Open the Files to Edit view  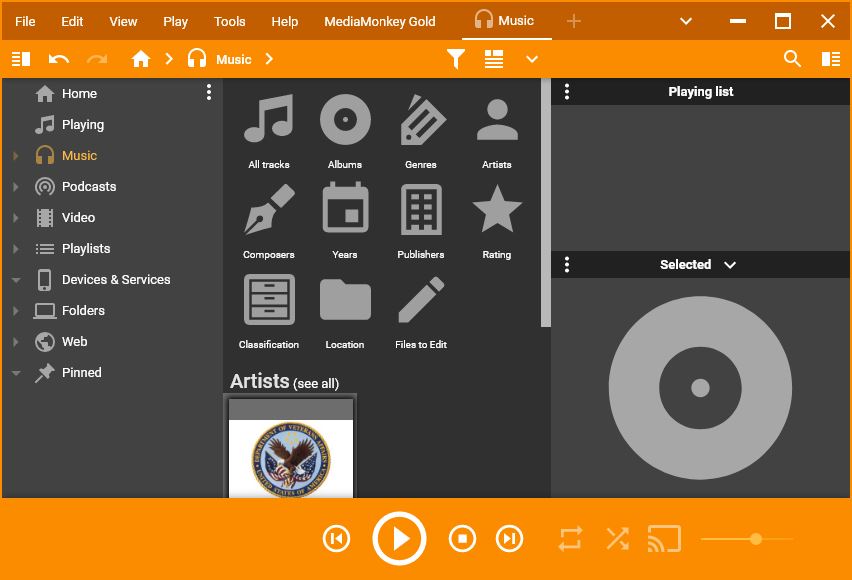[x=421, y=311]
